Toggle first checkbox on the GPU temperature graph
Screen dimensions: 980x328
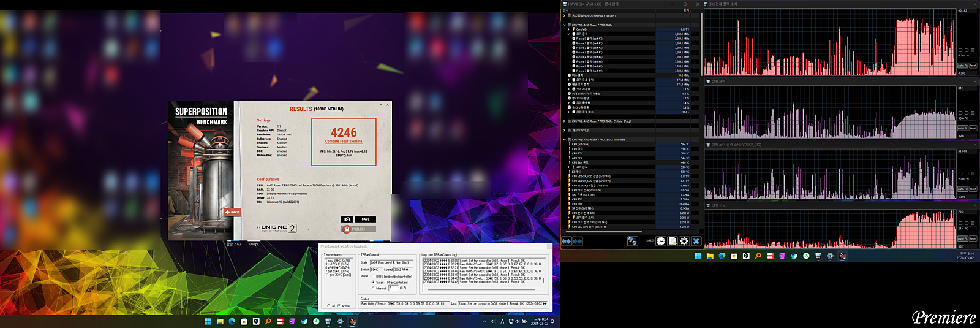(x=960, y=223)
